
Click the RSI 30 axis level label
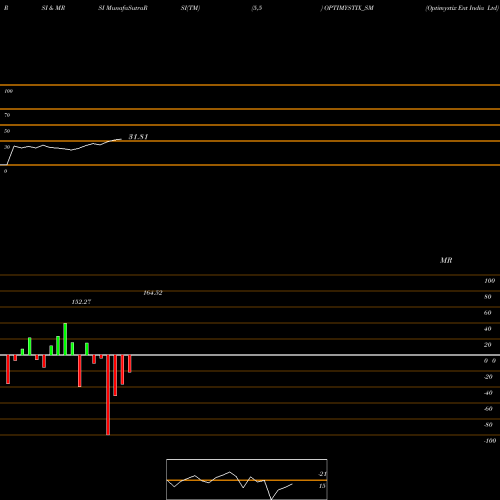(7, 147)
